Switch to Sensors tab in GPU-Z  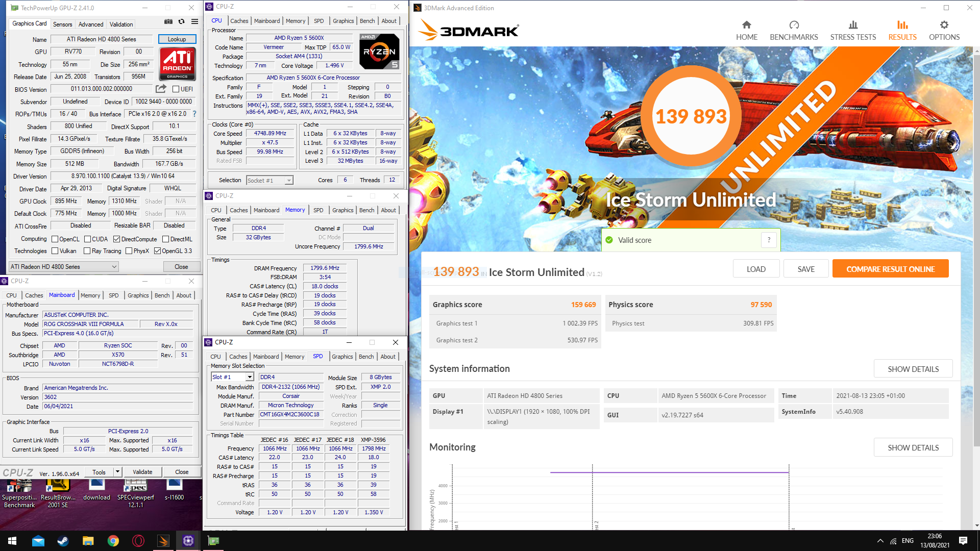pos(62,24)
